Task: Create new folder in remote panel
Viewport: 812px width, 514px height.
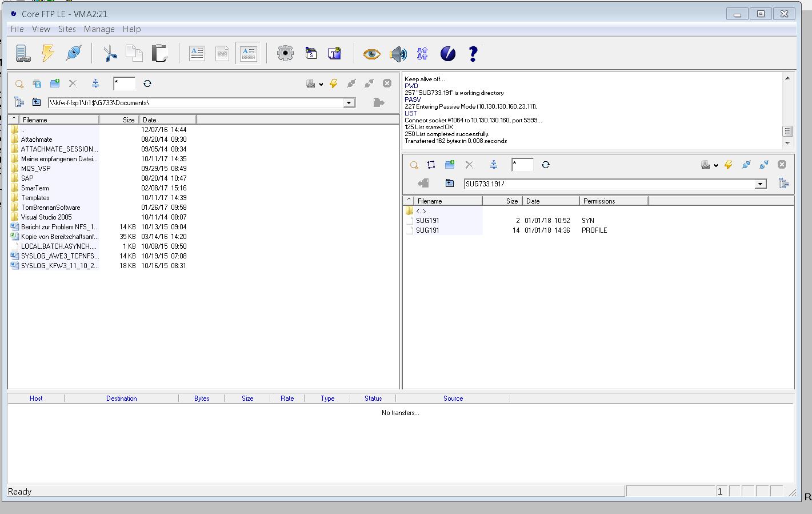Action: [x=450, y=165]
